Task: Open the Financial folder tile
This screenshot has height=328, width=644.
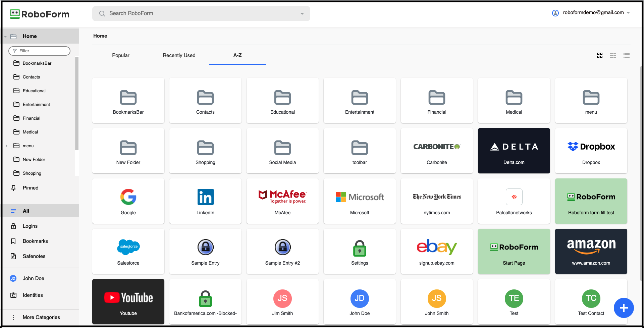Action: (x=437, y=100)
